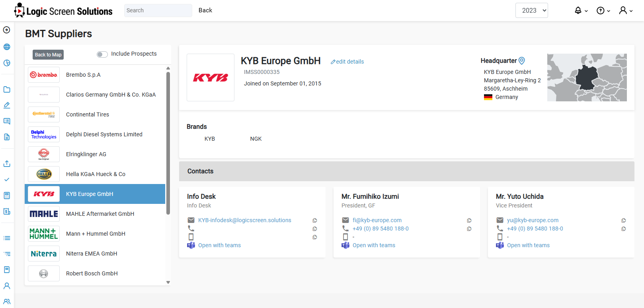Click Info Desk Teams icon
Image resolution: width=644 pixels, height=308 pixels.
coord(191,245)
